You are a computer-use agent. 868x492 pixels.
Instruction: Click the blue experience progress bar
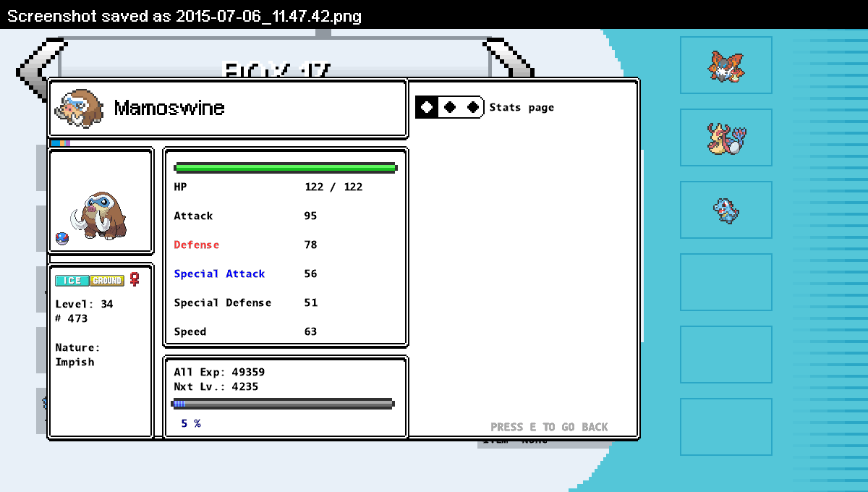point(283,404)
